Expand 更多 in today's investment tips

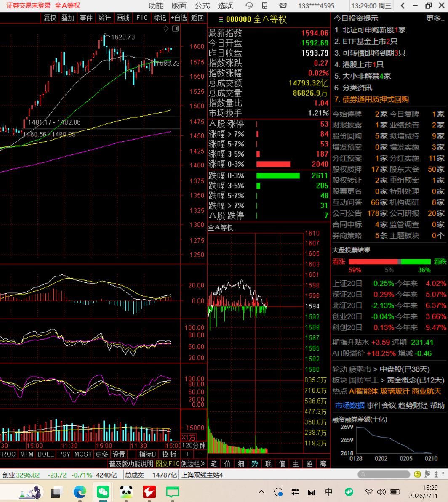tap(434, 18)
